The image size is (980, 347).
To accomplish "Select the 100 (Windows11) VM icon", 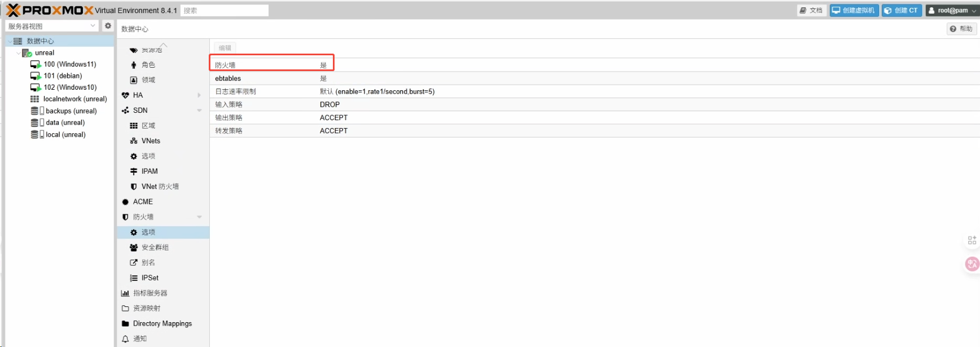I will 36,64.
